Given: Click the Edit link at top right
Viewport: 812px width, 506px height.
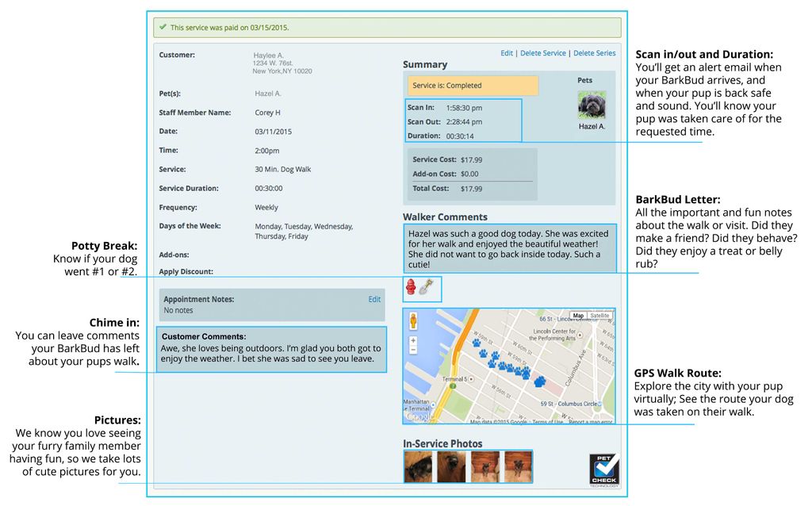Looking at the screenshot, I should click(x=506, y=53).
